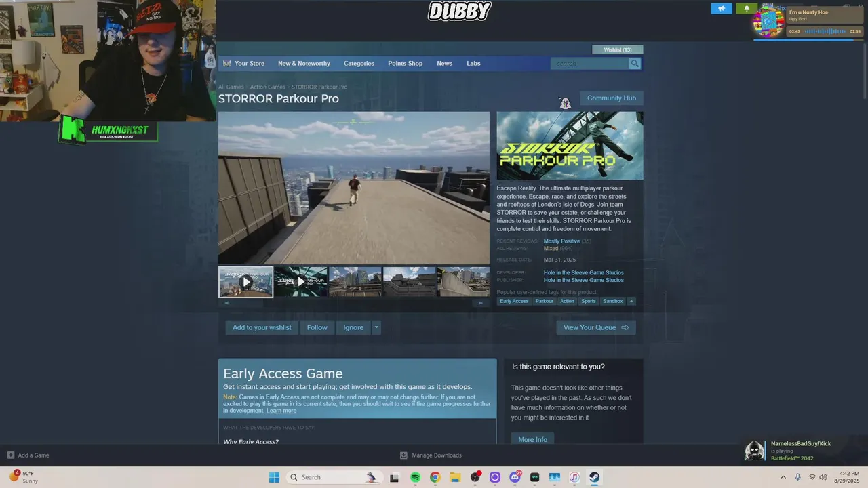This screenshot has width=868, height=488.
Task: Open New & Noteworthy menu
Action: point(304,63)
